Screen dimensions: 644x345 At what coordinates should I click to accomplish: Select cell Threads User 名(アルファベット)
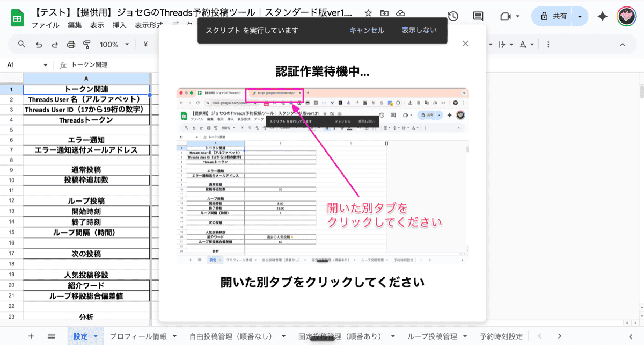click(86, 99)
